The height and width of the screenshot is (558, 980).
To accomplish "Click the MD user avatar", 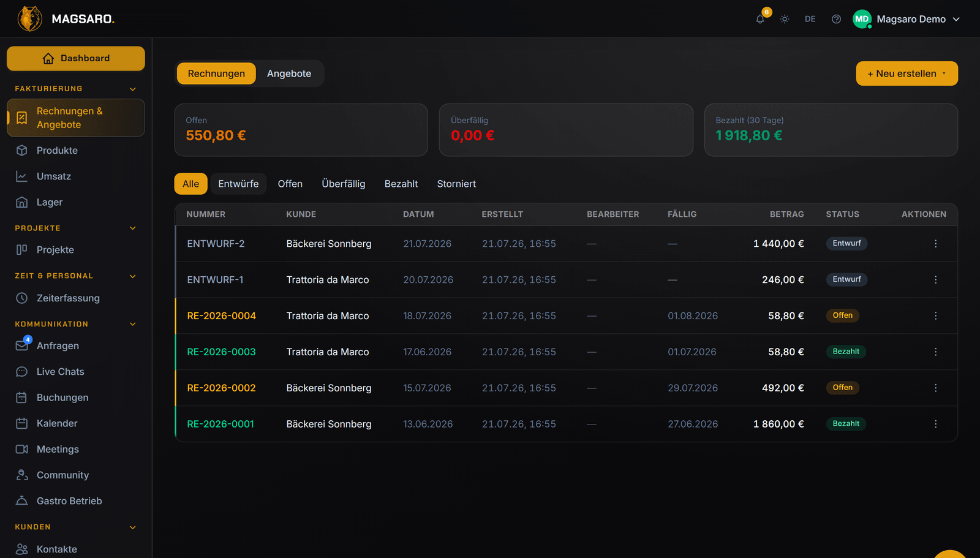I will coord(862,19).
